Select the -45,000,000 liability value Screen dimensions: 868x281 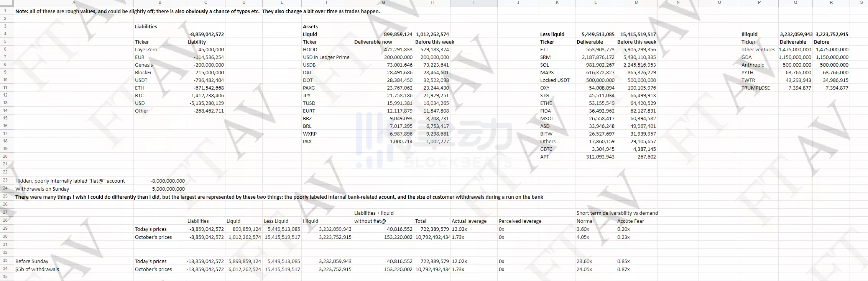click(210, 49)
